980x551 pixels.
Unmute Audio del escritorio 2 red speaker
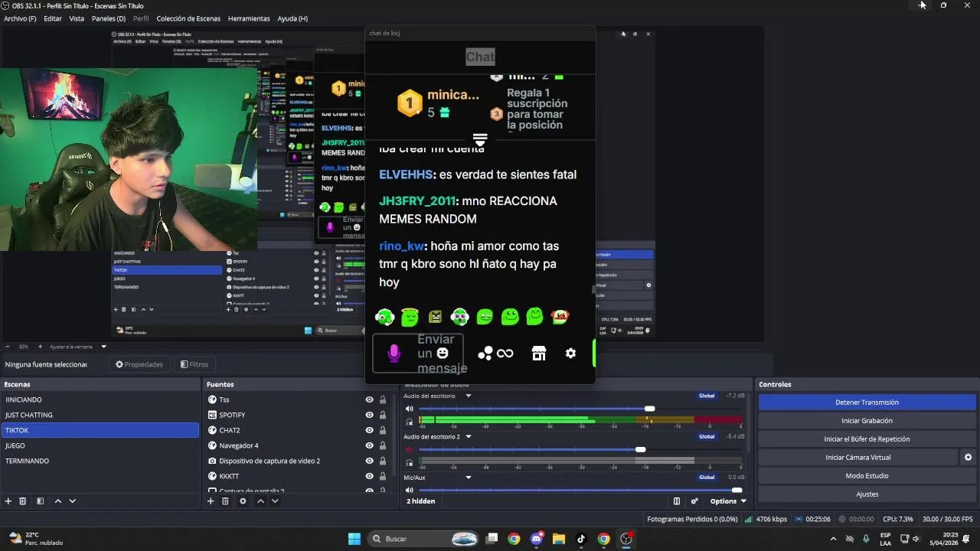[410, 449]
